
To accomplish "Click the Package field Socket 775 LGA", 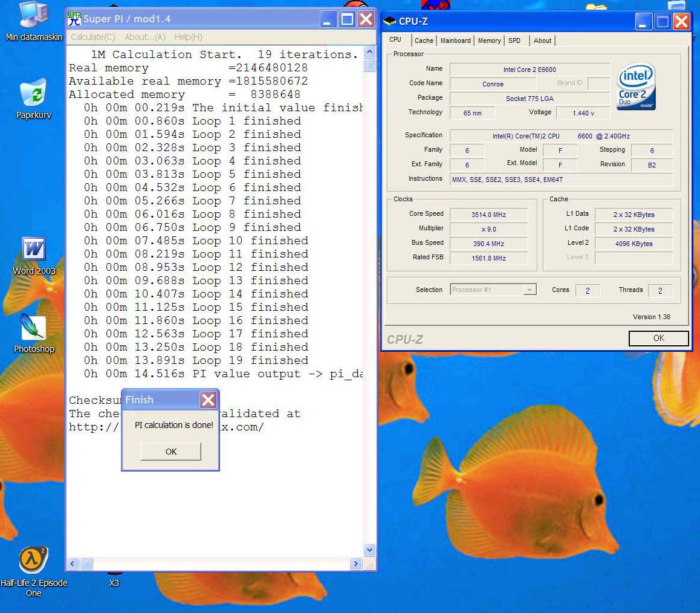I will [x=530, y=99].
